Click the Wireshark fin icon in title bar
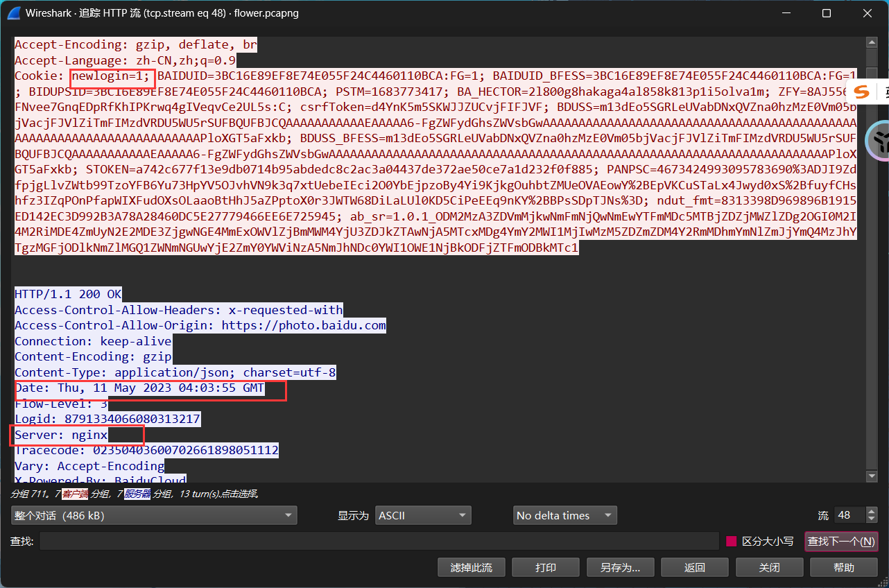 pos(12,13)
